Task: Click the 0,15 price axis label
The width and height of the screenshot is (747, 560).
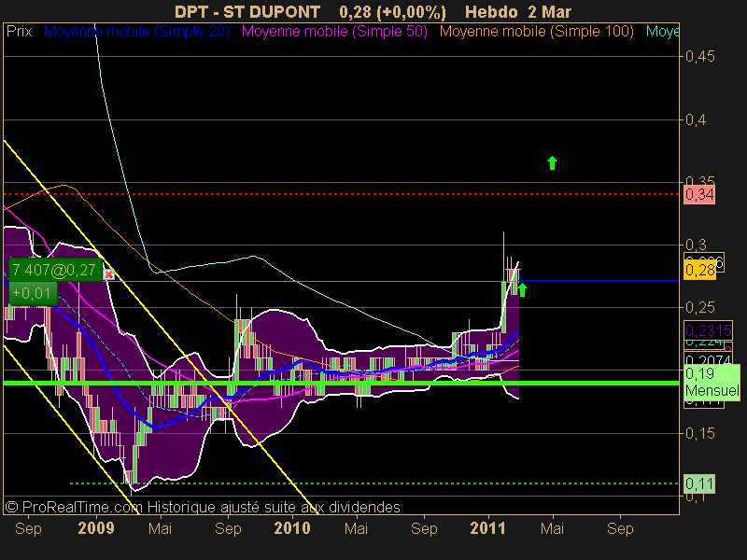Action: (x=699, y=433)
